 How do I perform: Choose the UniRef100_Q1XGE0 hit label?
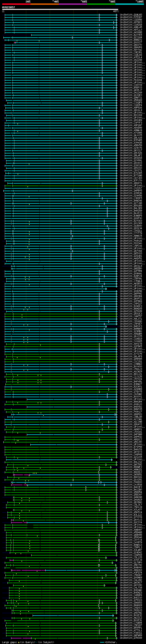[x=131, y=95]
